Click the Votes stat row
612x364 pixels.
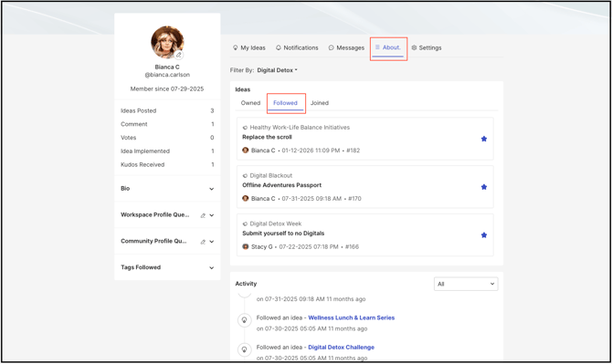(x=167, y=138)
